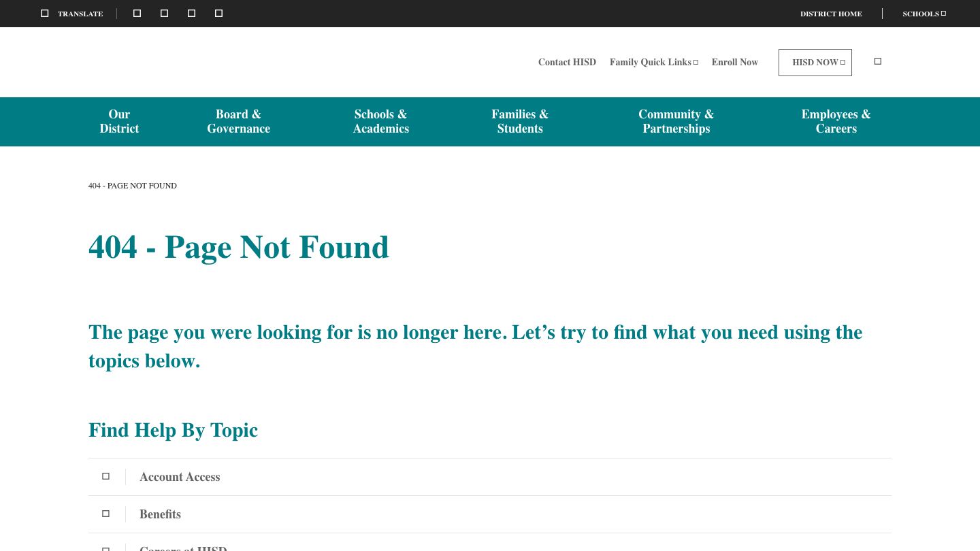
Task: Open the District Home link
Action: pyautogui.click(x=831, y=14)
